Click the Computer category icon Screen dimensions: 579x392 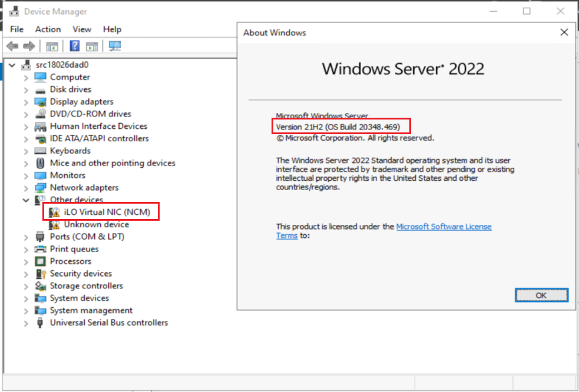tap(40, 77)
